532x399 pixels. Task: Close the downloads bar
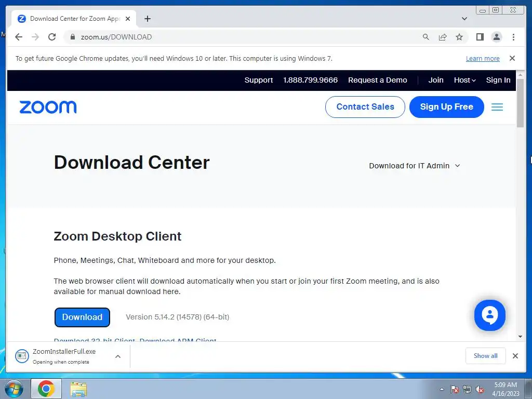(x=515, y=355)
